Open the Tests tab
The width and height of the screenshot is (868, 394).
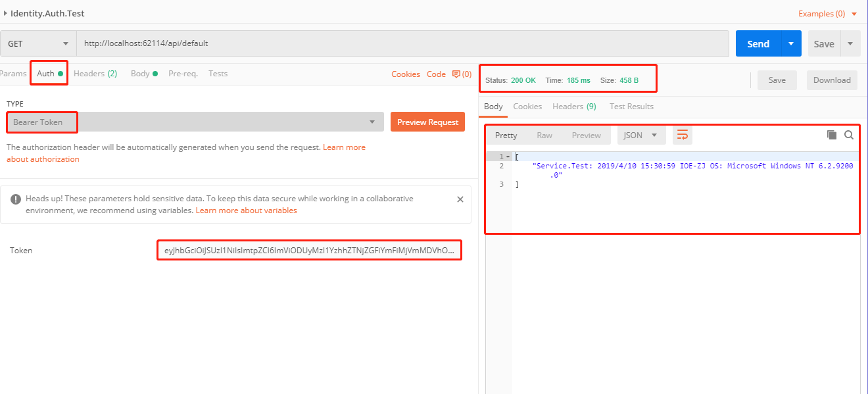[218, 74]
